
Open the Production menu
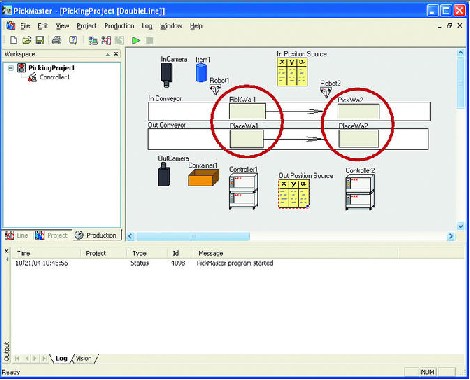click(x=119, y=26)
